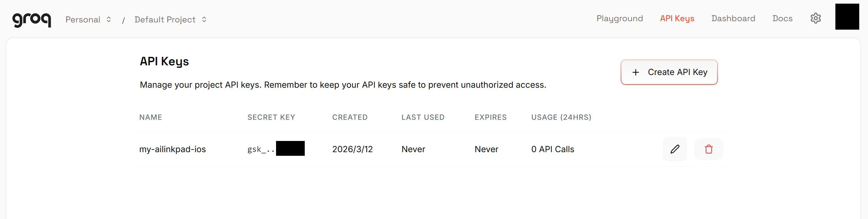
Task: Click the masked gsk_ secret key value
Action: click(x=276, y=149)
